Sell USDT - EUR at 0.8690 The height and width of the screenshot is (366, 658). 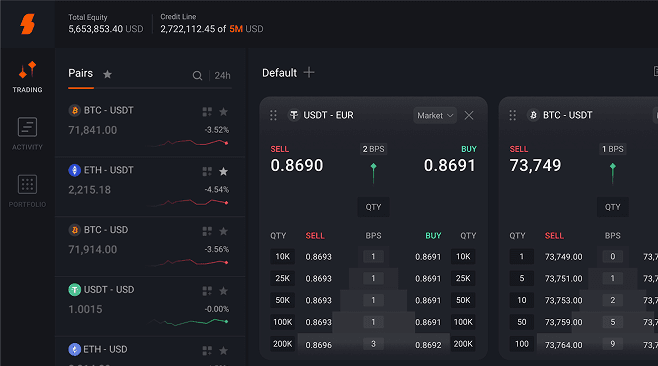coord(297,160)
